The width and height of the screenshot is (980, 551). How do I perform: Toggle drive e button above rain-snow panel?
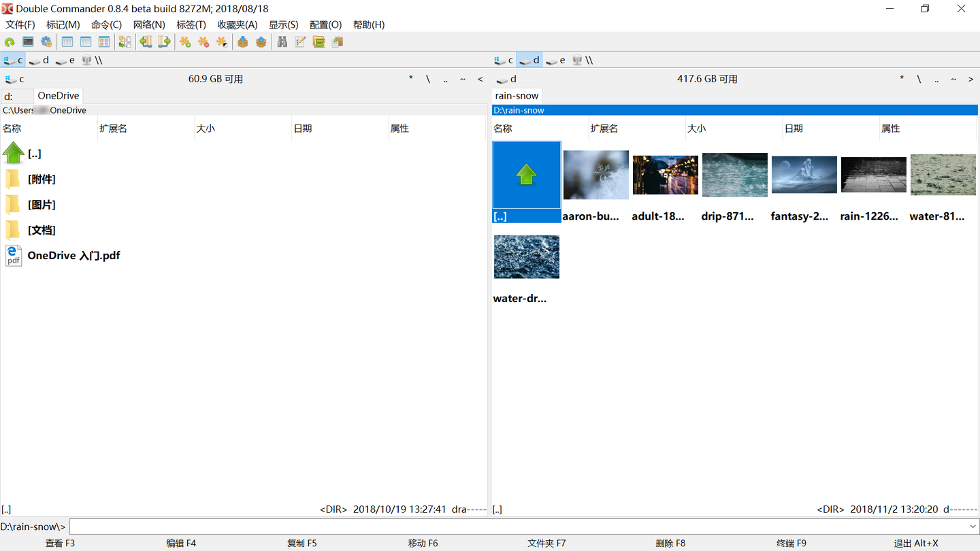(x=555, y=60)
